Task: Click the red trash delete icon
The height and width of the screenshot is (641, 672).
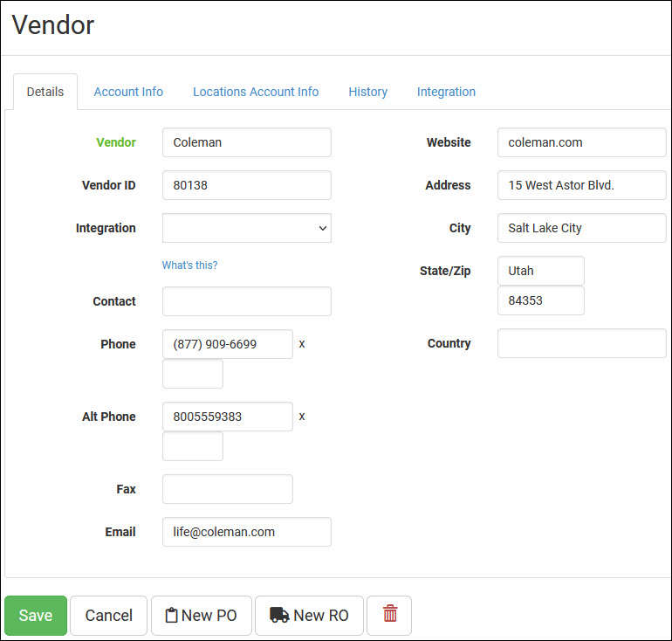Action: pos(389,614)
